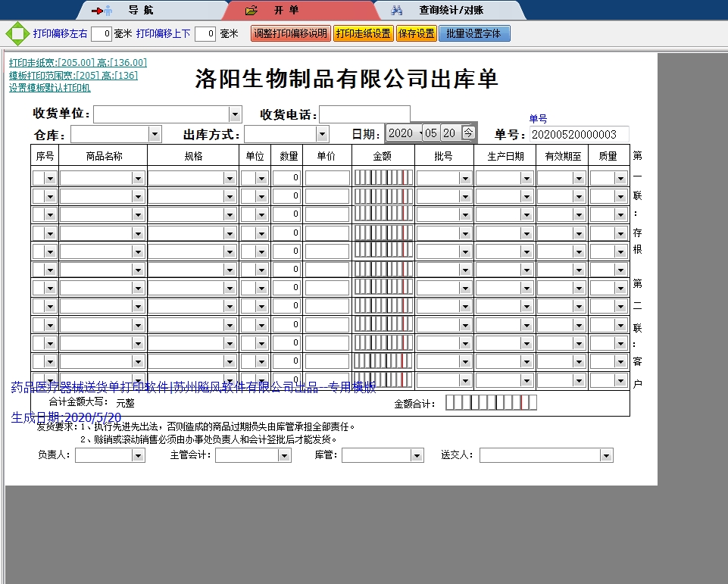
Task: Open the 仓库 warehouse dropdown
Action: tap(155, 135)
